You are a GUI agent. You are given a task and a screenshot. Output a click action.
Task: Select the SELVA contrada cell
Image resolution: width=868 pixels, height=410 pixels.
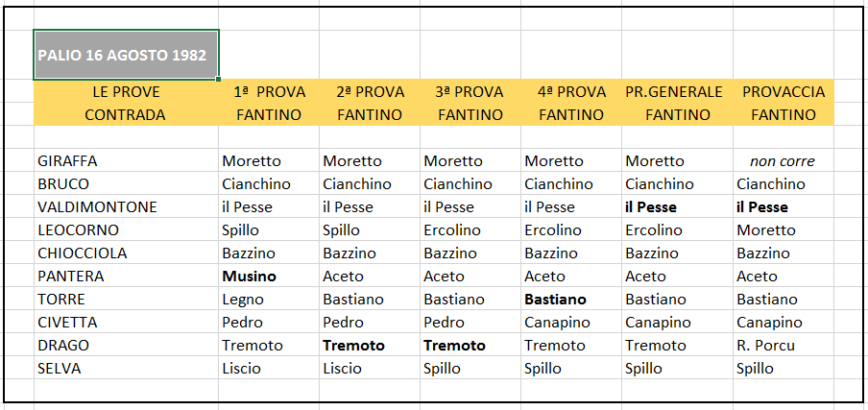click(x=126, y=369)
